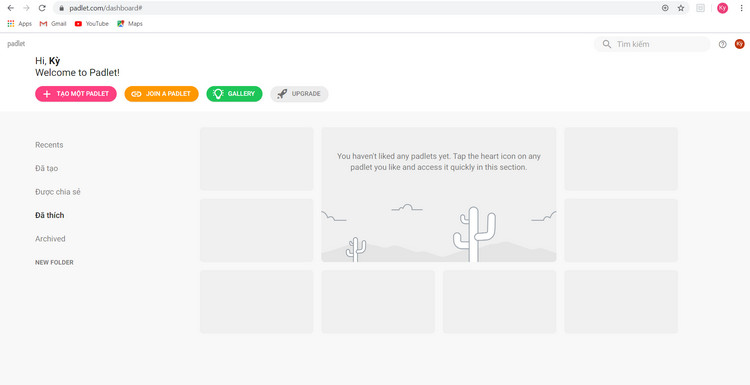Open the YouTube bookmark
Screen dimensions: 750x385
pos(92,23)
